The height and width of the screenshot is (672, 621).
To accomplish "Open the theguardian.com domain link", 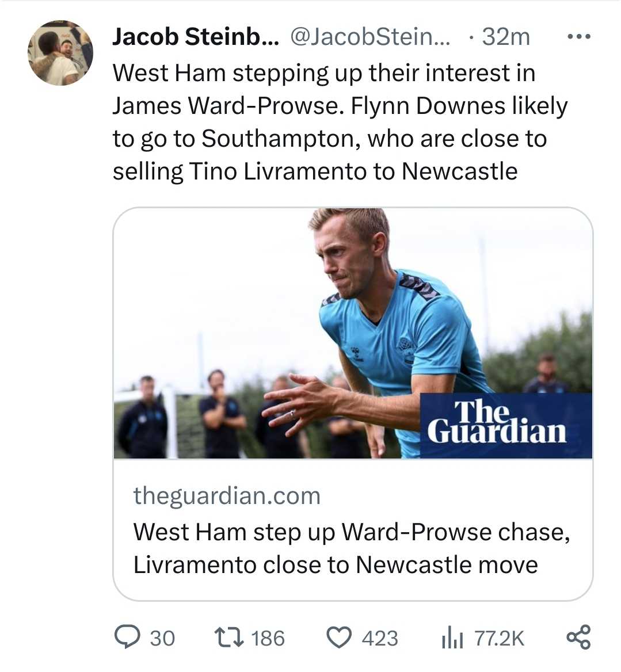I will click(x=227, y=496).
